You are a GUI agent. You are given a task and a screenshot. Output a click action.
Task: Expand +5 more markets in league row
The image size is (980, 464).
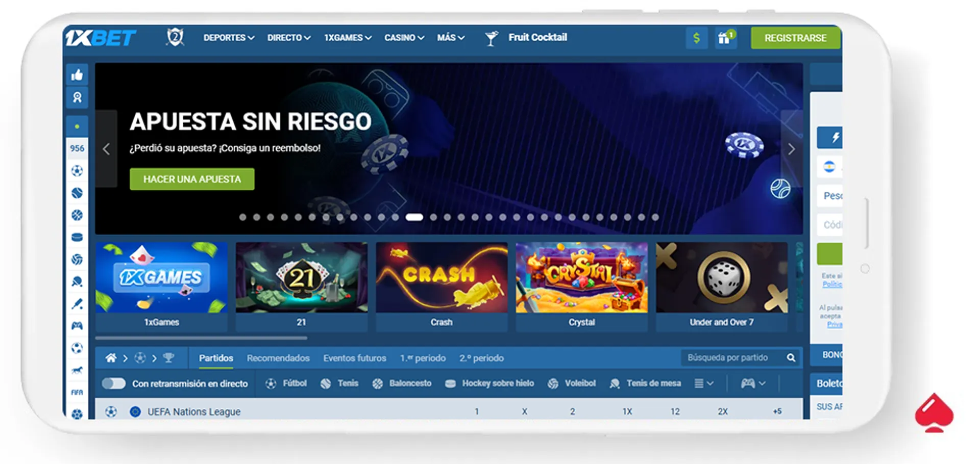tap(777, 411)
